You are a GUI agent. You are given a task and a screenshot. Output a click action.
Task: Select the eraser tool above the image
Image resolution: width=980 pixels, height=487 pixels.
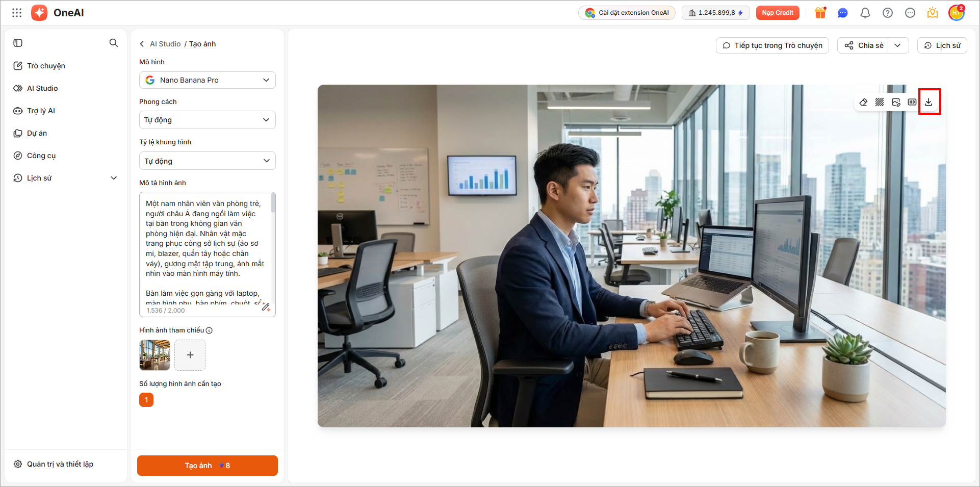(x=863, y=102)
